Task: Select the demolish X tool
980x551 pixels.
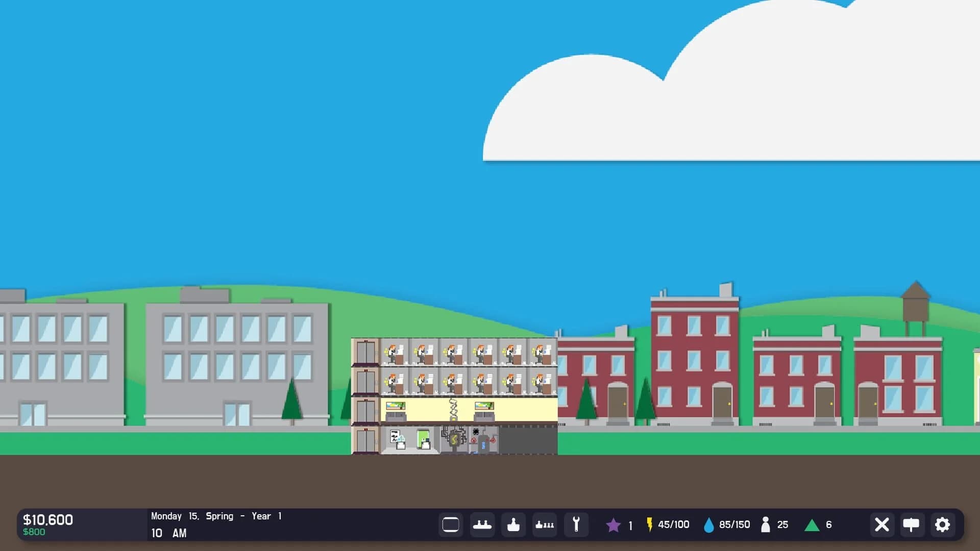Action: [881, 524]
